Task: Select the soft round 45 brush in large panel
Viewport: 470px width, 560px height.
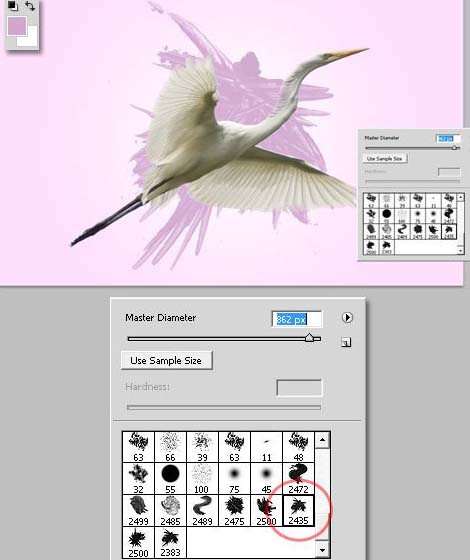Action: (x=266, y=479)
